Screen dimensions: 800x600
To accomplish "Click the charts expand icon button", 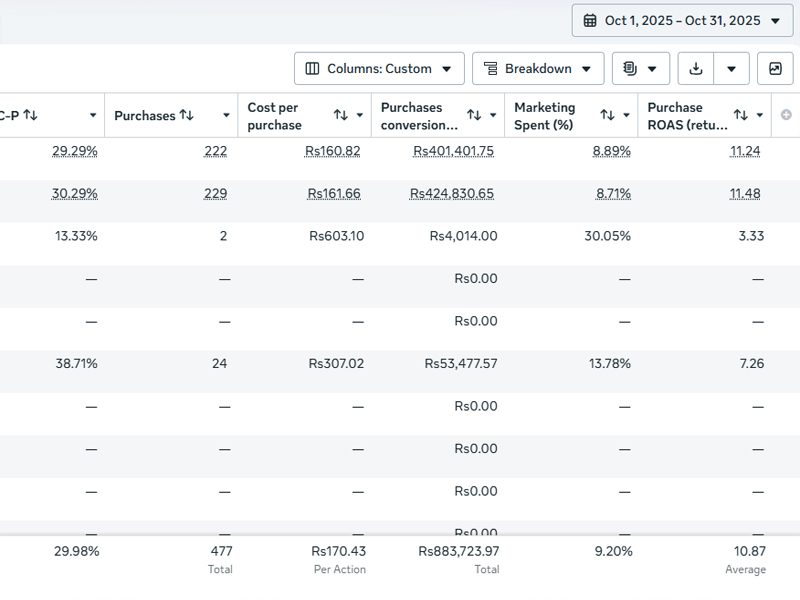I will click(x=775, y=68).
